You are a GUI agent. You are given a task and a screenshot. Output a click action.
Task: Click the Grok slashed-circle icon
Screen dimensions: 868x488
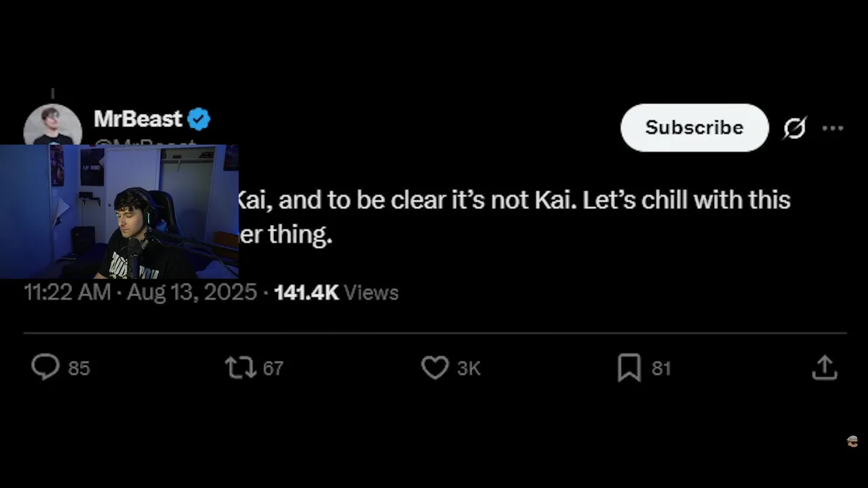(x=795, y=127)
